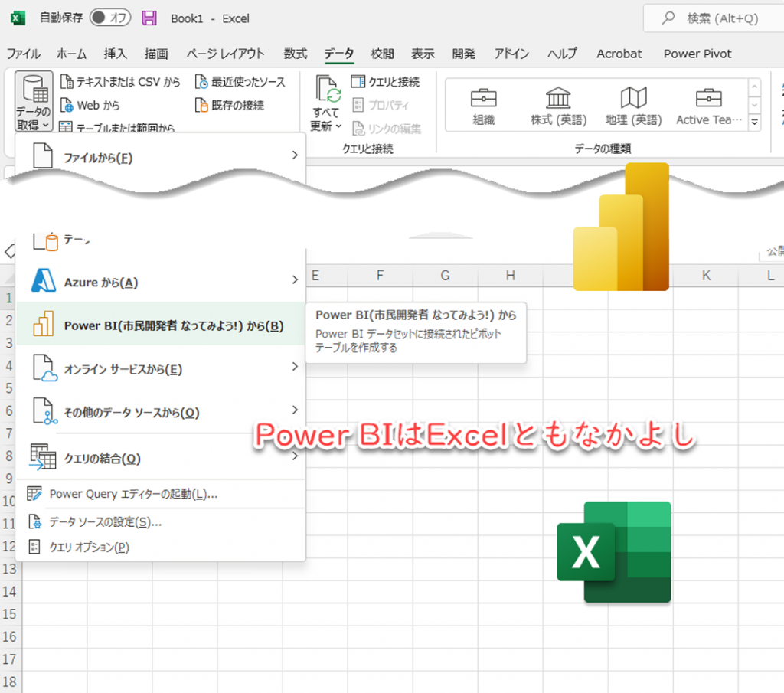This screenshot has width=784, height=693.
Task: Expand arrow beside オンライン サービスから(E)
Action: click(x=295, y=367)
